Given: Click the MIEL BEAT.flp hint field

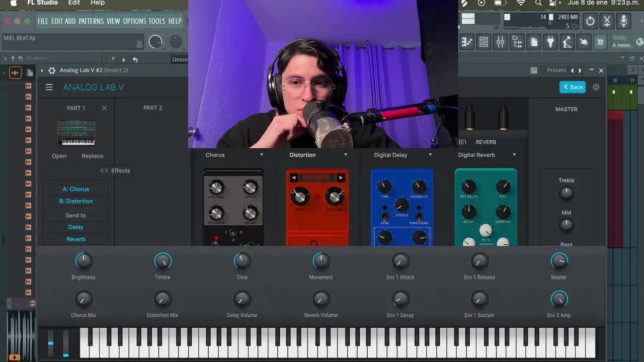Looking at the screenshot, I should click(72, 42).
